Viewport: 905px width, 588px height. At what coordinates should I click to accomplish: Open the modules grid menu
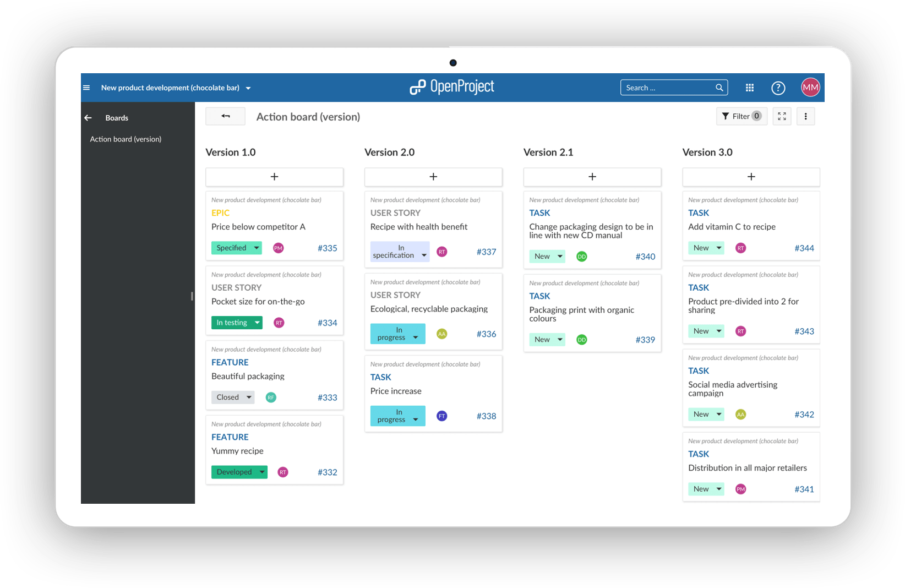tap(749, 88)
